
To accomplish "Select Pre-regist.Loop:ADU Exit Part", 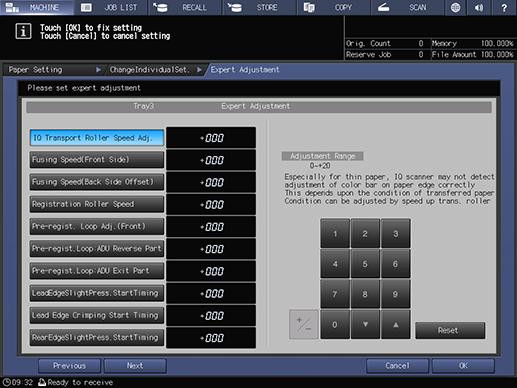I will pos(97,271).
